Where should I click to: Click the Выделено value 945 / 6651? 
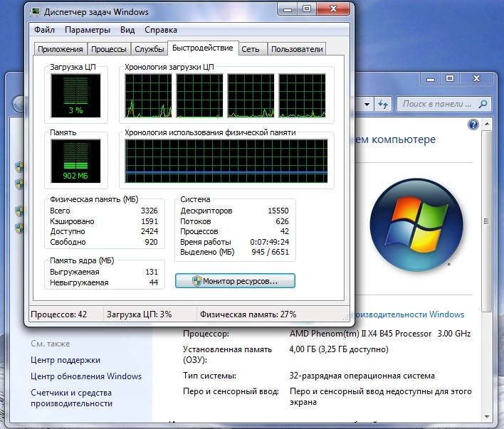click(x=270, y=252)
